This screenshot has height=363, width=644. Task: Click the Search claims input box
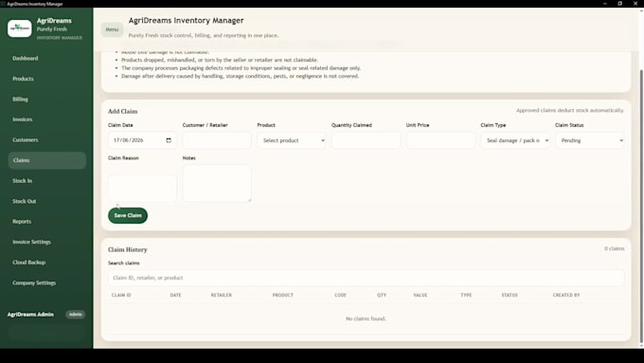coord(366,278)
